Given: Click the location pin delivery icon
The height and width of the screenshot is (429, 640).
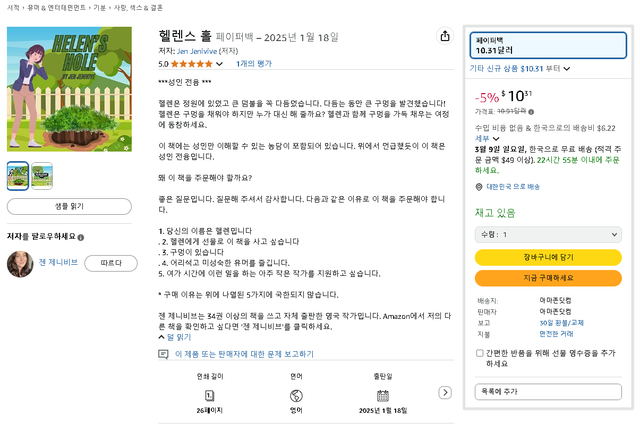Looking at the screenshot, I should pos(479,187).
